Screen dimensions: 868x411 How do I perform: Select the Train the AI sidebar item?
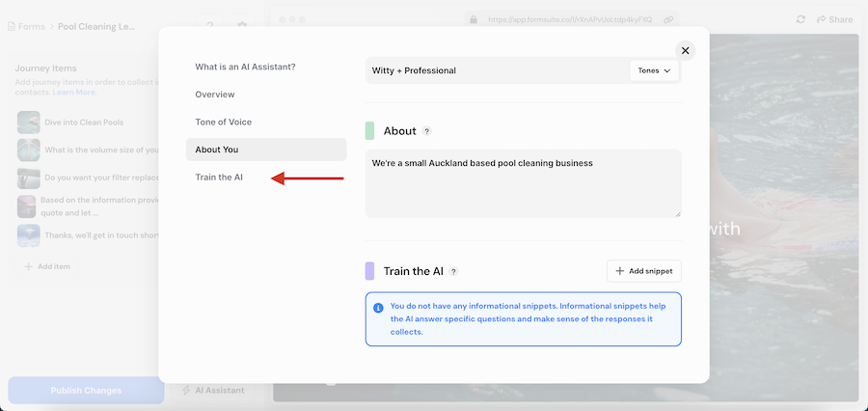219,178
